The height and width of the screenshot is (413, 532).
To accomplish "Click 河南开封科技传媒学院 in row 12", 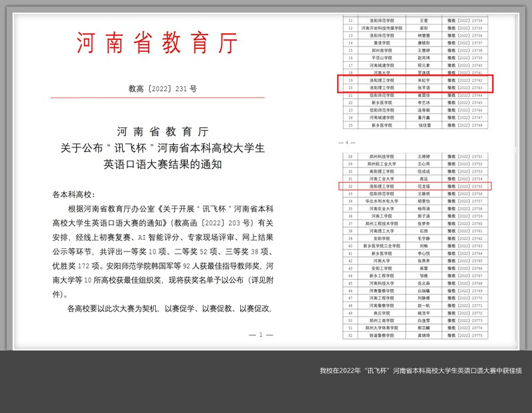I will tap(381, 28).
